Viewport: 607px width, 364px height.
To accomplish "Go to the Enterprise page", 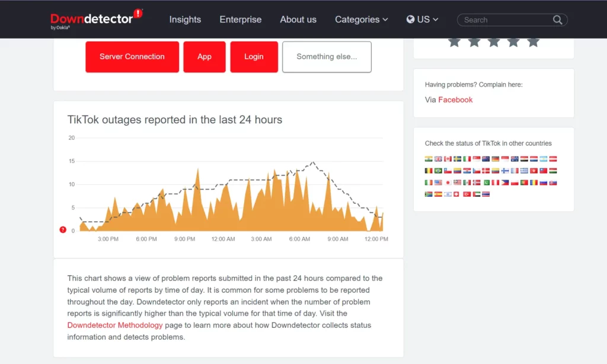I will [241, 20].
